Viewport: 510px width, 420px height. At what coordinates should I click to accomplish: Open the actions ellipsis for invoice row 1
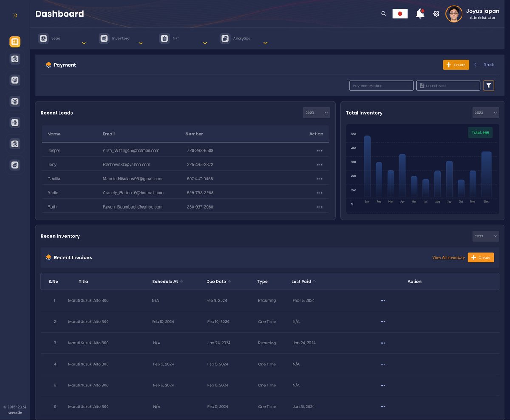382,300
